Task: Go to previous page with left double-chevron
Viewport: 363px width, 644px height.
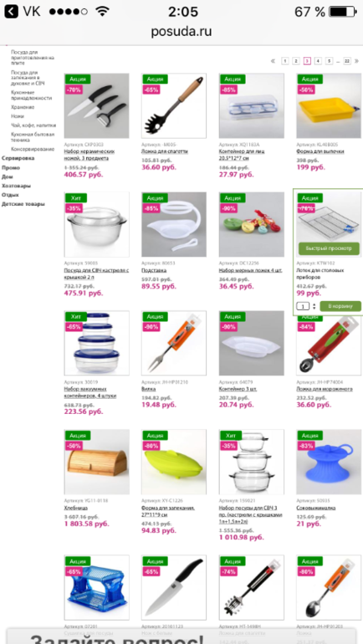Action: pos(273,61)
